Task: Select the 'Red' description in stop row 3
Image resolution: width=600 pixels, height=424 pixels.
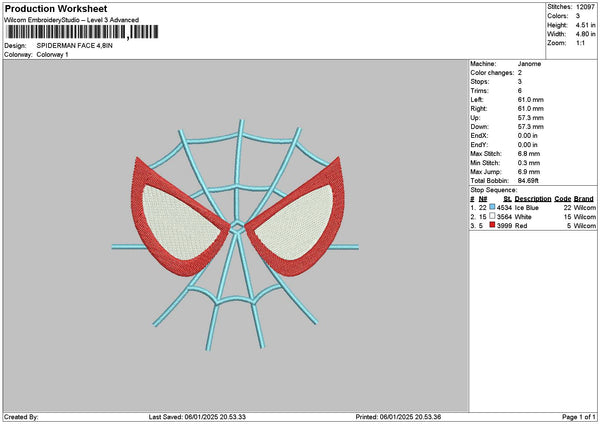Action: (521, 226)
